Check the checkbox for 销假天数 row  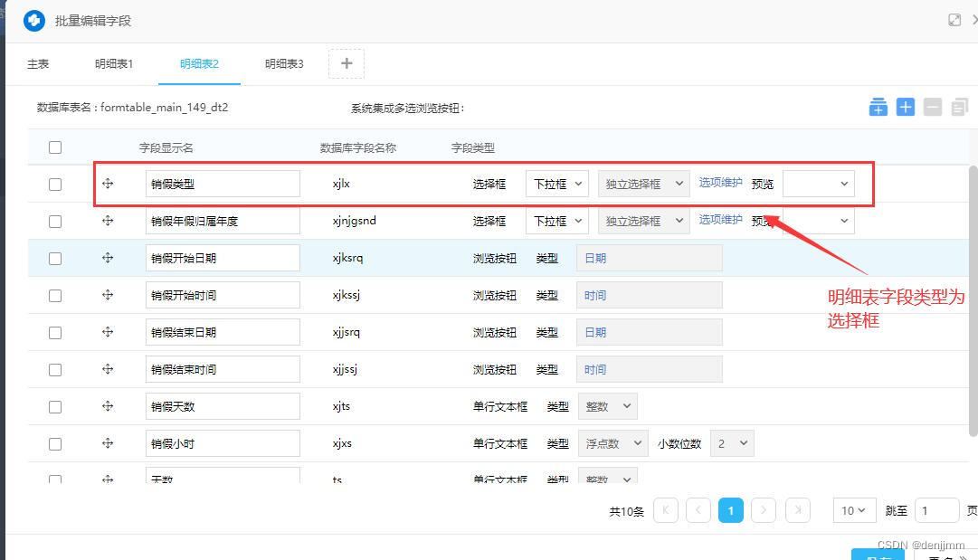tap(55, 405)
